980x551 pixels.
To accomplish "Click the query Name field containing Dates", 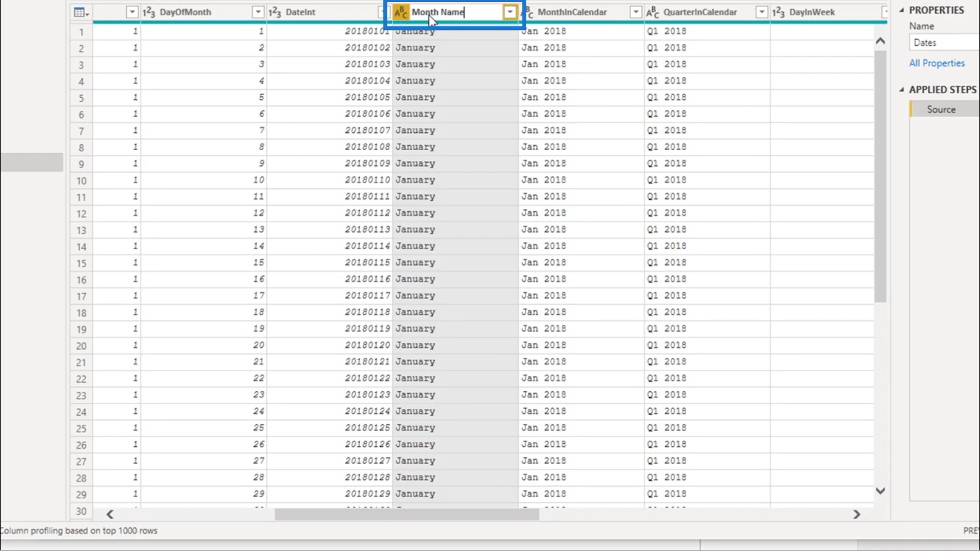I will pos(943,43).
